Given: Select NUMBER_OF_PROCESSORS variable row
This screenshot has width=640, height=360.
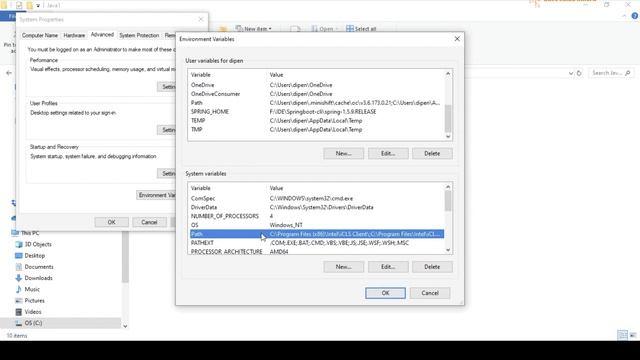Looking at the screenshot, I should [316, 216].
